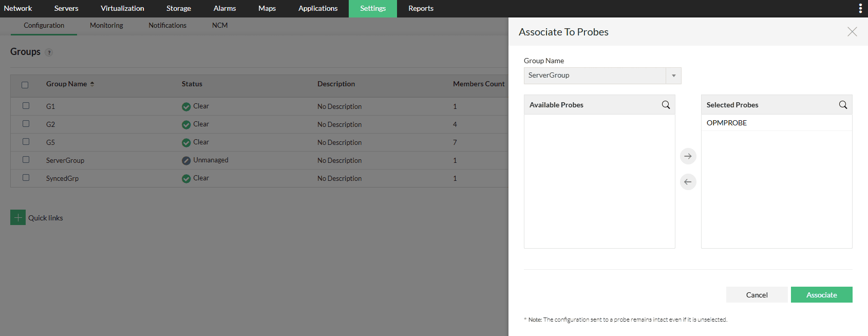
Task: Open the Alarms menu
Action: click(x=224, y=8)
